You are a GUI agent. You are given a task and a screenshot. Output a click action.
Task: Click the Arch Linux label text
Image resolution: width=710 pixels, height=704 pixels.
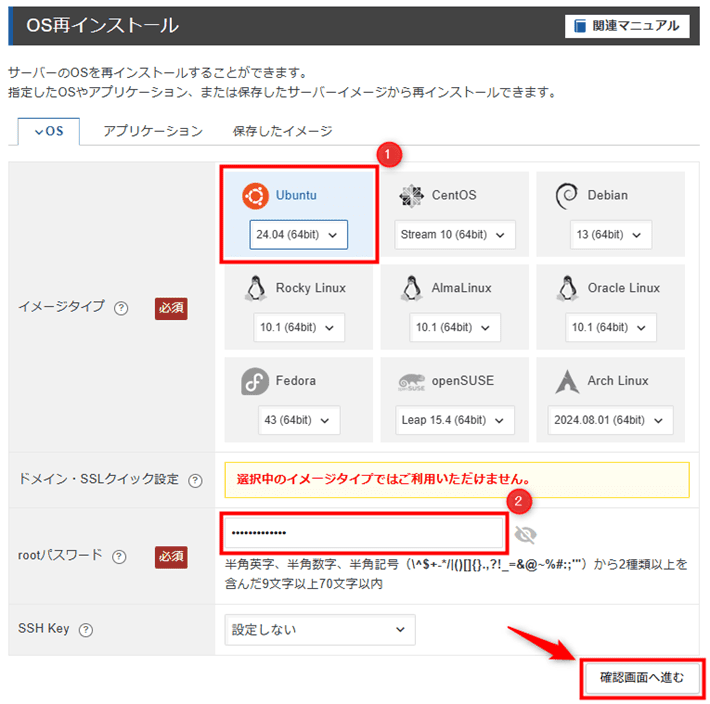click(x=618, y=381)
